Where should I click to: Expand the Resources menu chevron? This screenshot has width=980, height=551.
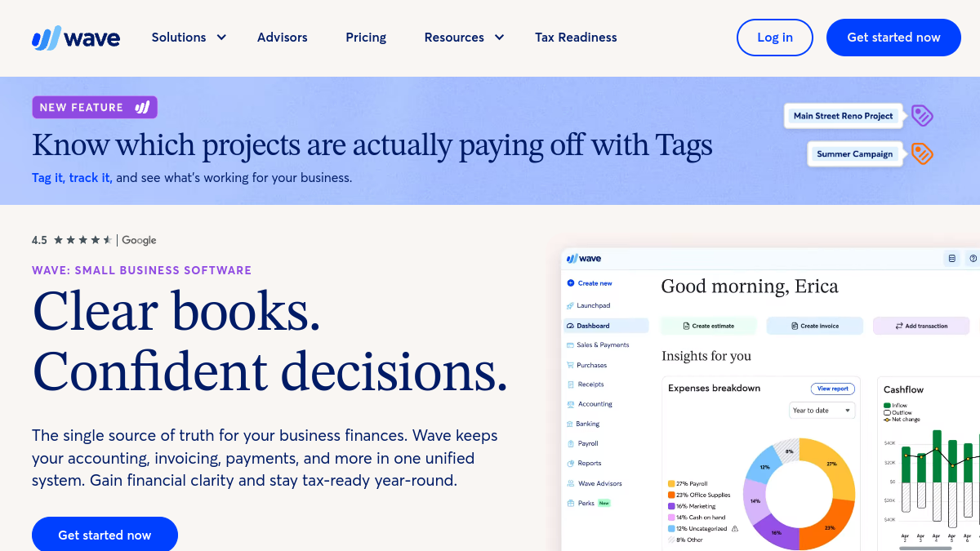pyautogui.click(x=499, y=38)
